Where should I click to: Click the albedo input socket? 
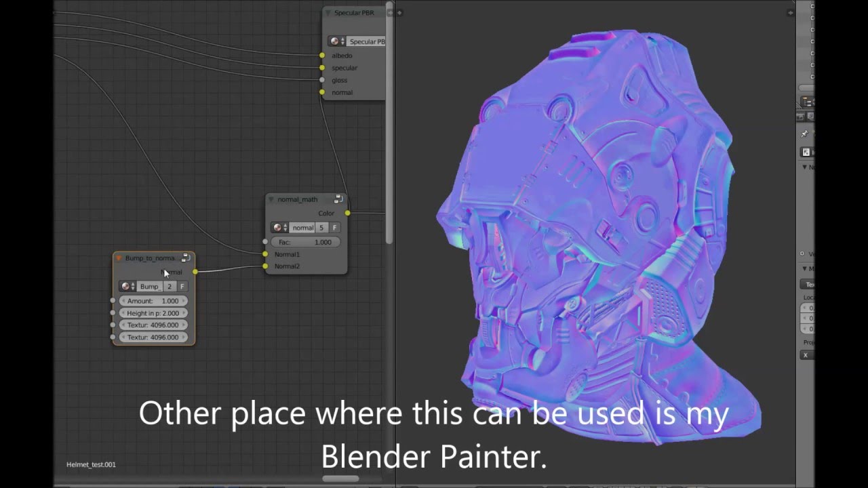[x=322, y=56]
